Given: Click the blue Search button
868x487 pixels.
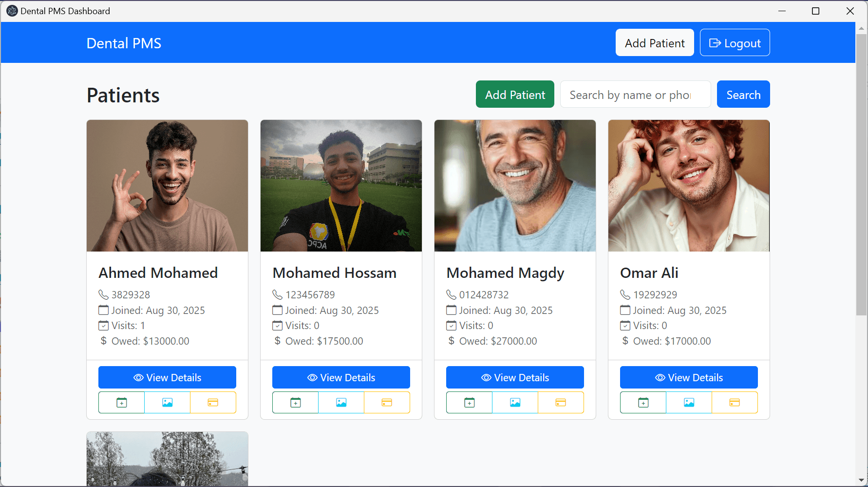Looking at the screenshot, I should [743, 94].
